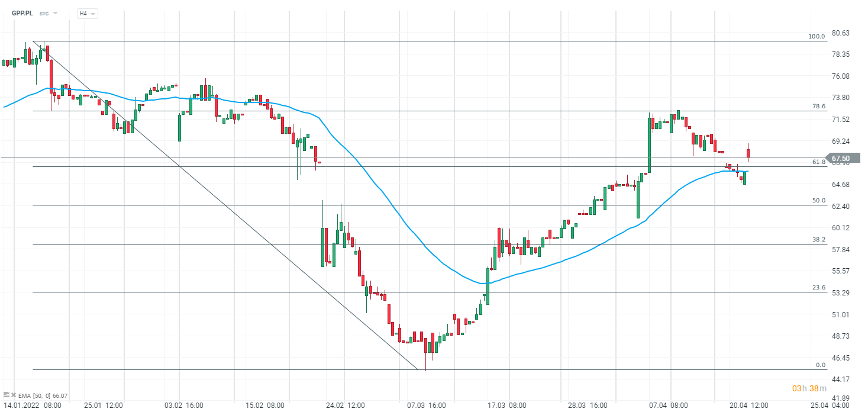The height and width of the screenshot is (415, 868).
Task: Click the 80.63 price scale label
Action: pos(840,33)
